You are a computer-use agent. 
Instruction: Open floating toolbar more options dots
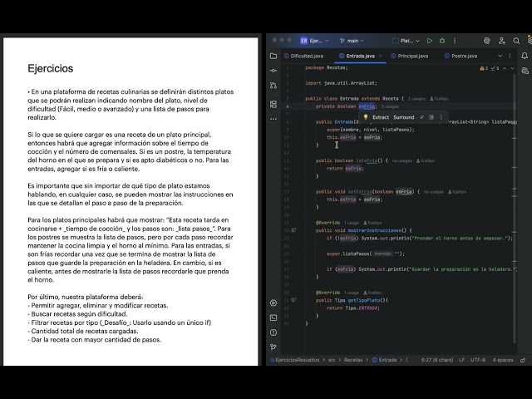pyautogui.click(x=441, y=117)
